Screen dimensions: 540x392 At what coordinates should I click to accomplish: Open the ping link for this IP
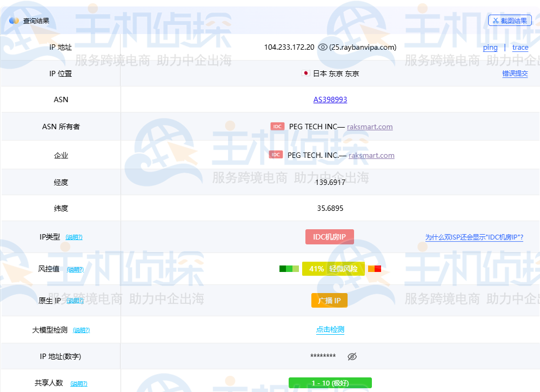(490, 48)
